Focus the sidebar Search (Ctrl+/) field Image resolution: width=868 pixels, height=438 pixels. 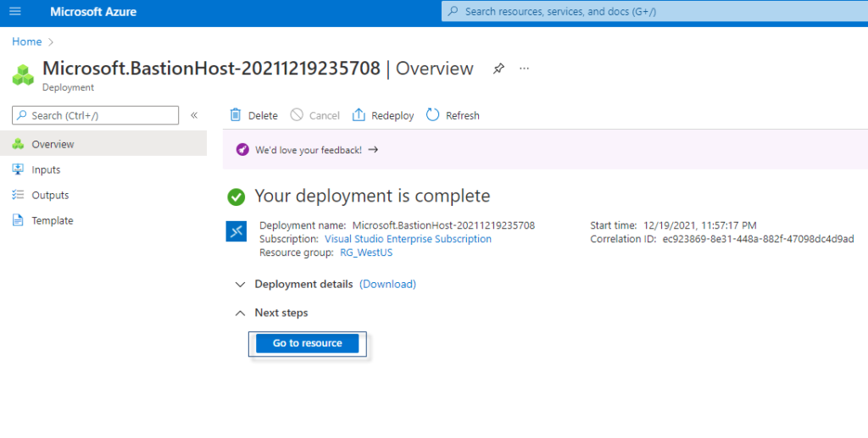(95, 115)
